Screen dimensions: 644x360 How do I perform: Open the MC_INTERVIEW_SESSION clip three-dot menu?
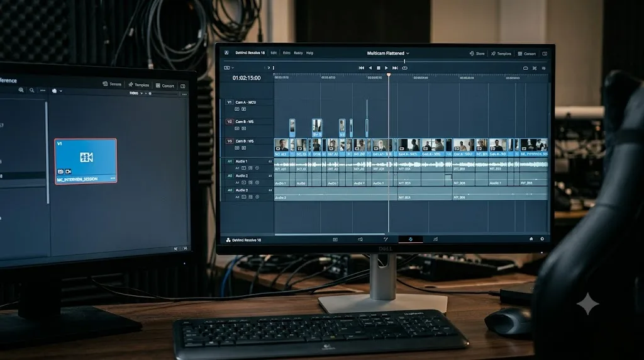point(113,179)
